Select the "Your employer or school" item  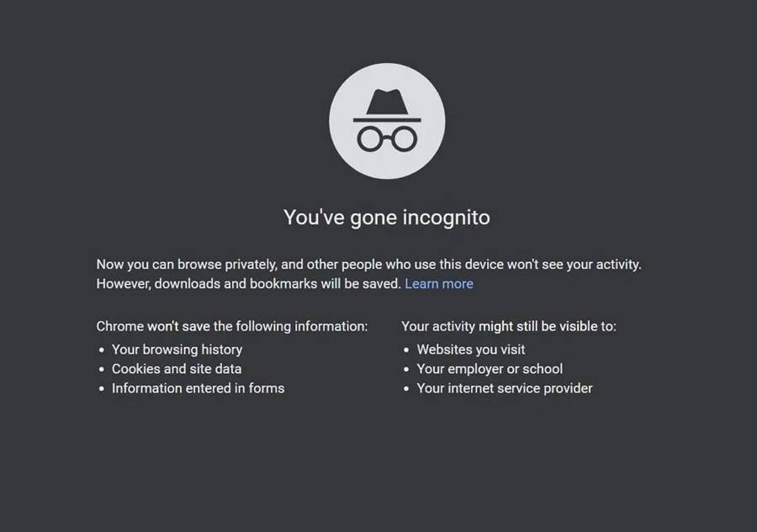(x=490, y=369)
